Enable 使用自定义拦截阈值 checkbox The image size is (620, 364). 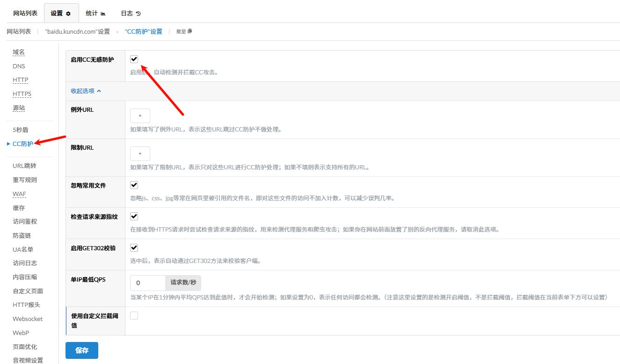134,316
